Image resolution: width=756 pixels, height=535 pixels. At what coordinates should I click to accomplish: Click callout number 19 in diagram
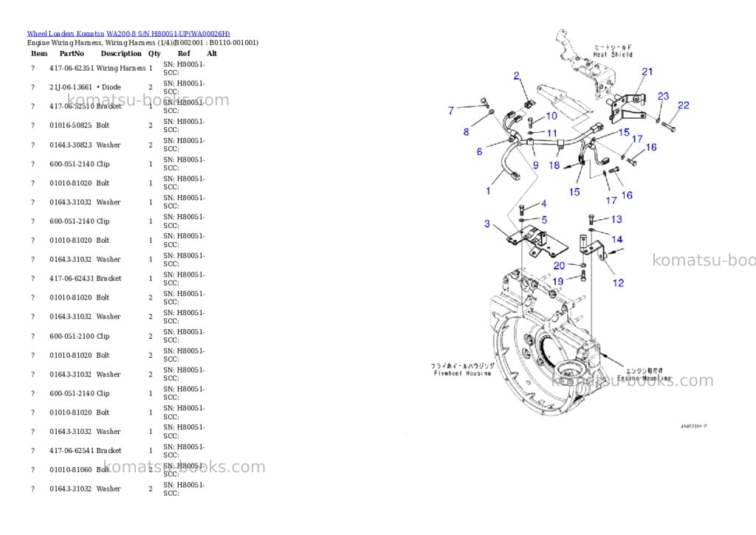558,281
